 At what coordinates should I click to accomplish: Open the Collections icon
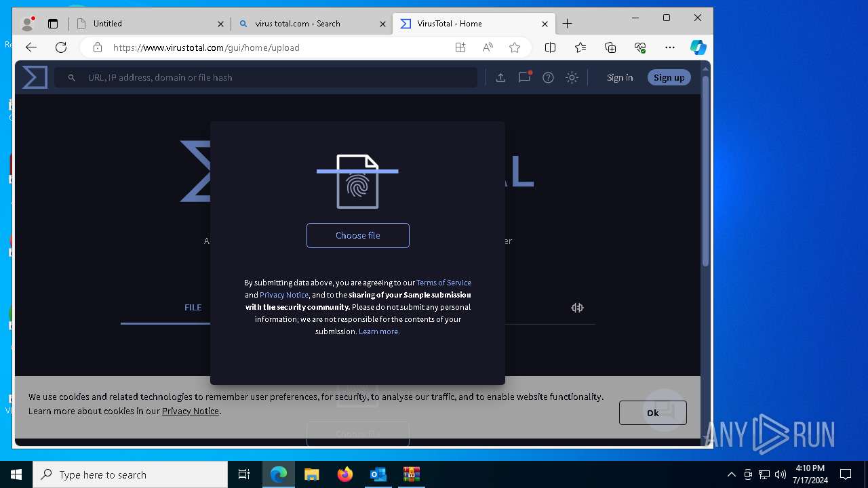click(x=610, y=47)
